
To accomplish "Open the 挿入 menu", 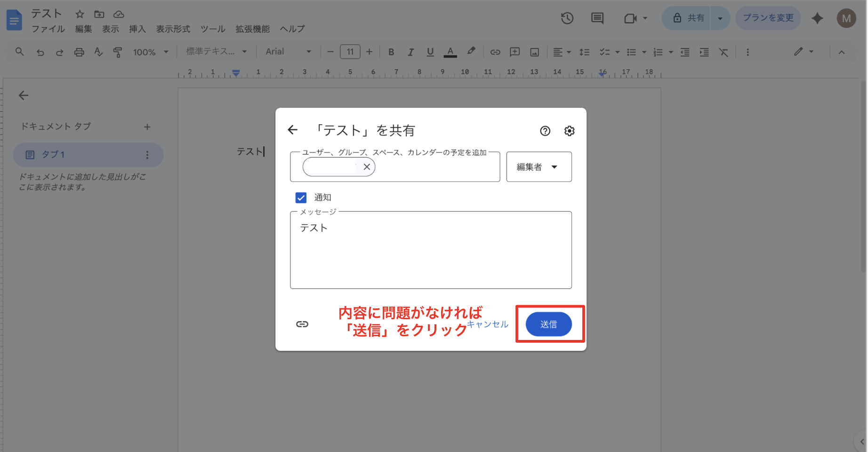I will [x=137, y=29].
